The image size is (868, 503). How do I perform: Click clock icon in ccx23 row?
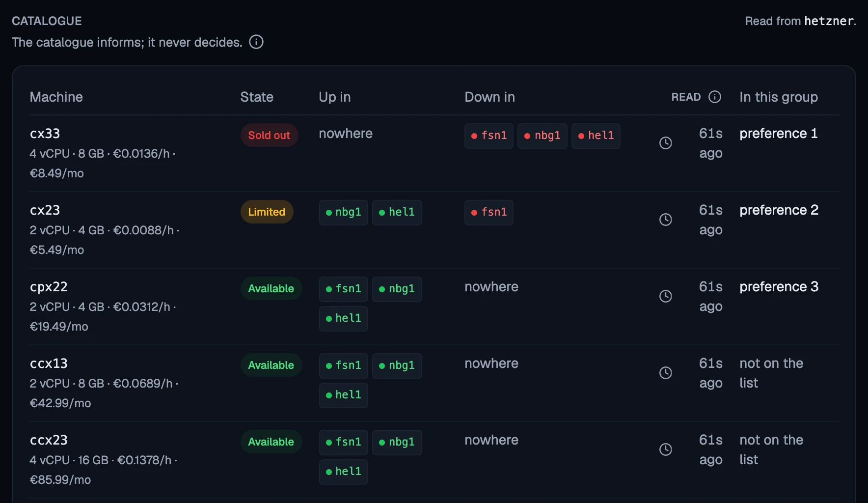point(665,449)
